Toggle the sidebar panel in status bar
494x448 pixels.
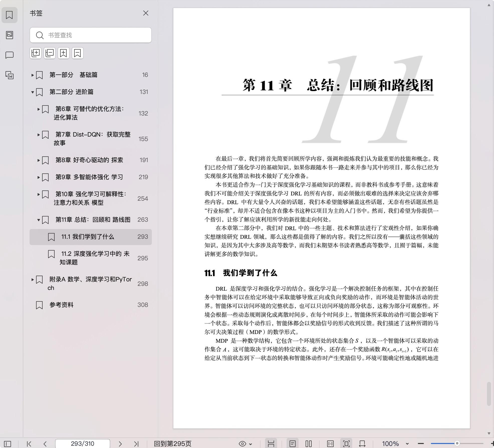[x=8, y=444]
